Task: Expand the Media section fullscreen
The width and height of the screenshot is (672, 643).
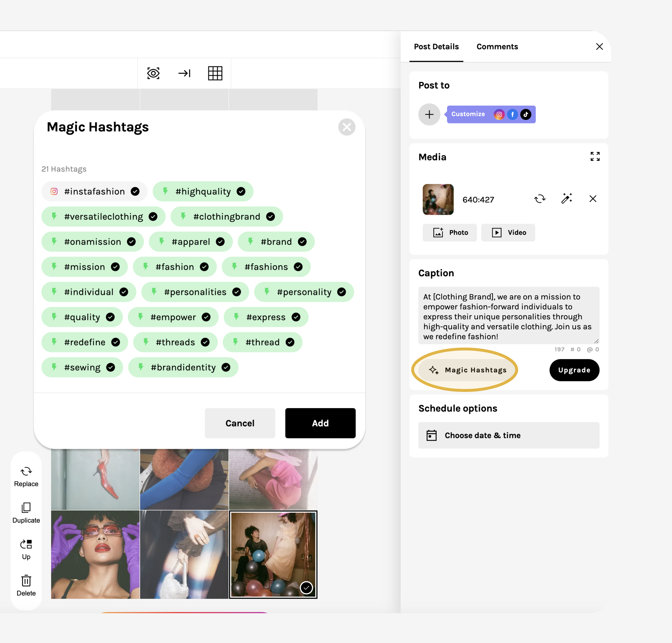Action: (595, 157)
